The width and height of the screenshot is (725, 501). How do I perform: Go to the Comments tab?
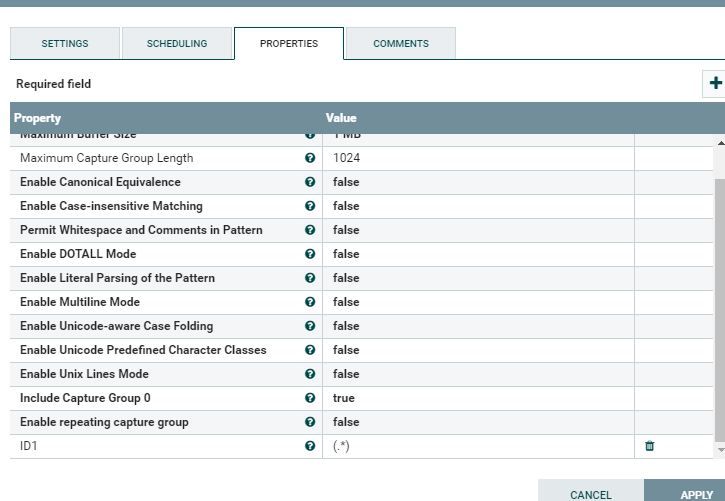pyautogui.click(x=401, y=44)
